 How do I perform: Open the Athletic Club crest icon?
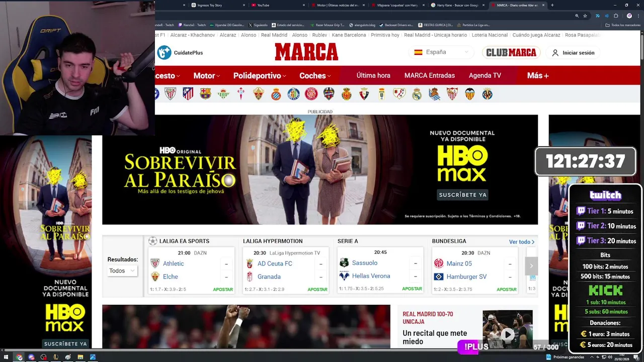(170, 94)
